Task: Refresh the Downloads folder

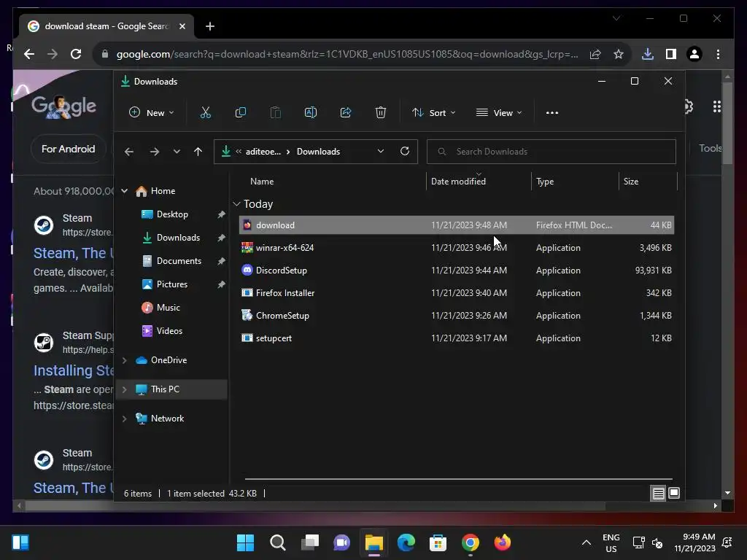Action: pos(405,152)
